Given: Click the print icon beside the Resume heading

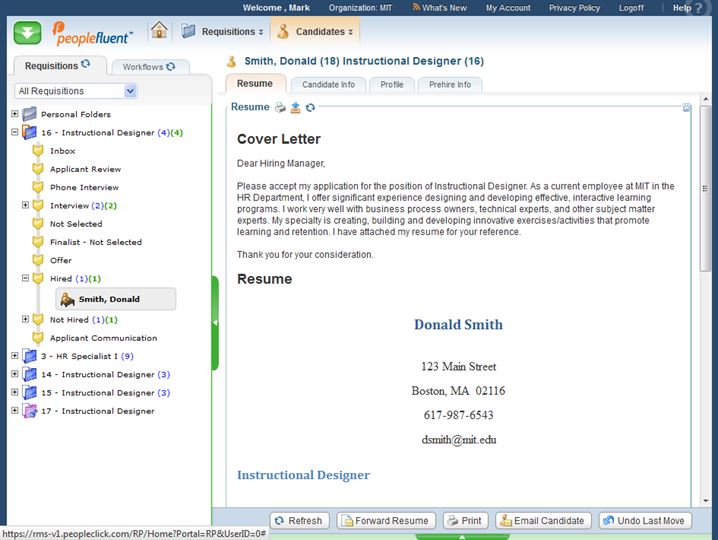Looking at the screenshot, I should (x=281, y=107).
